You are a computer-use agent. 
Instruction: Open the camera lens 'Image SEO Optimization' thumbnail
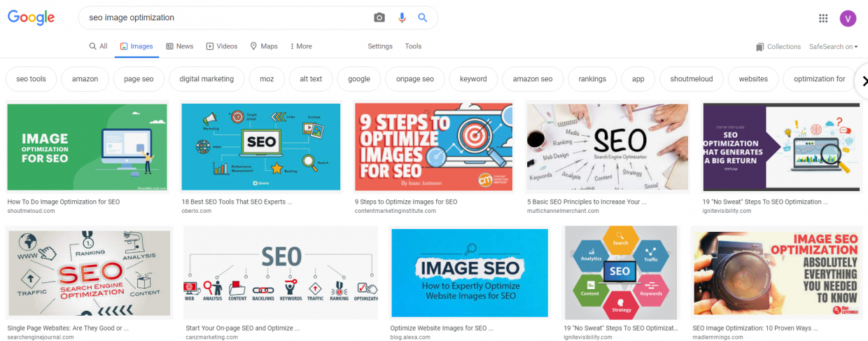coord(776,273)
